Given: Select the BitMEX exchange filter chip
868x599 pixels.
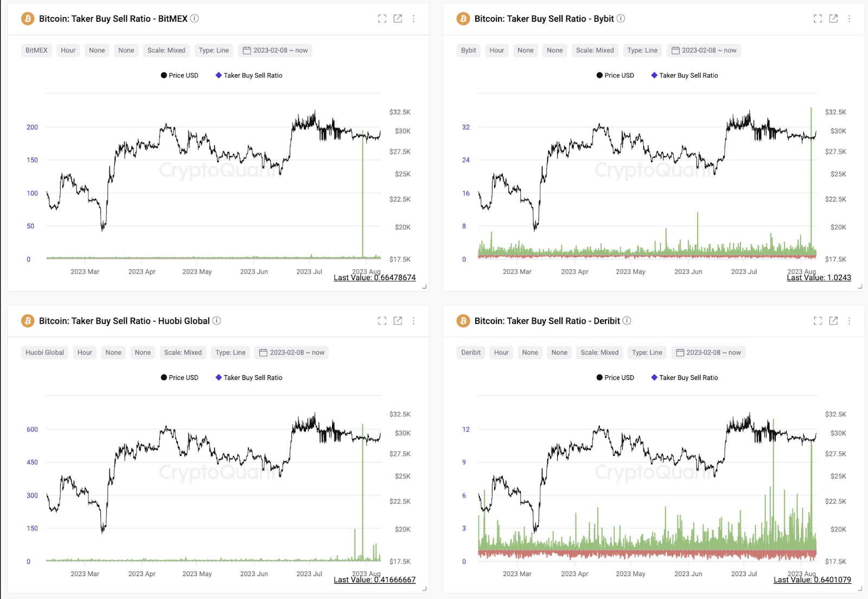Looking at the screenshot, I should [x=36, y=50].
